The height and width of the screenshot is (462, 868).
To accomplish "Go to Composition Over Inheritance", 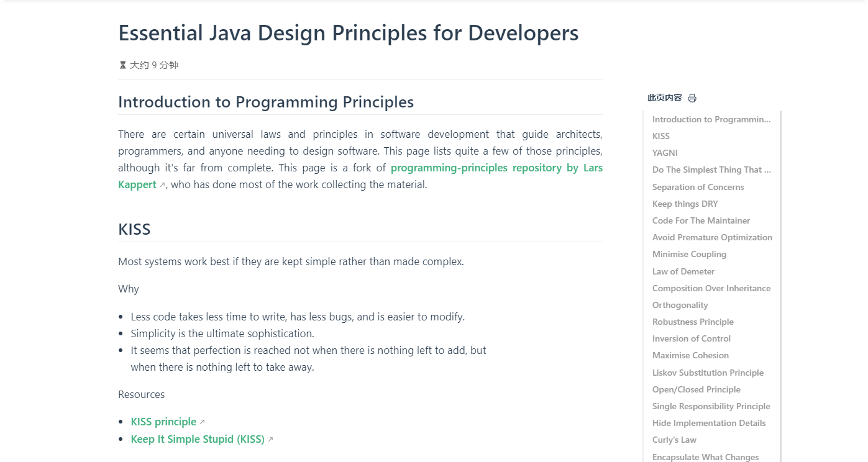I will tap(711, 288).
